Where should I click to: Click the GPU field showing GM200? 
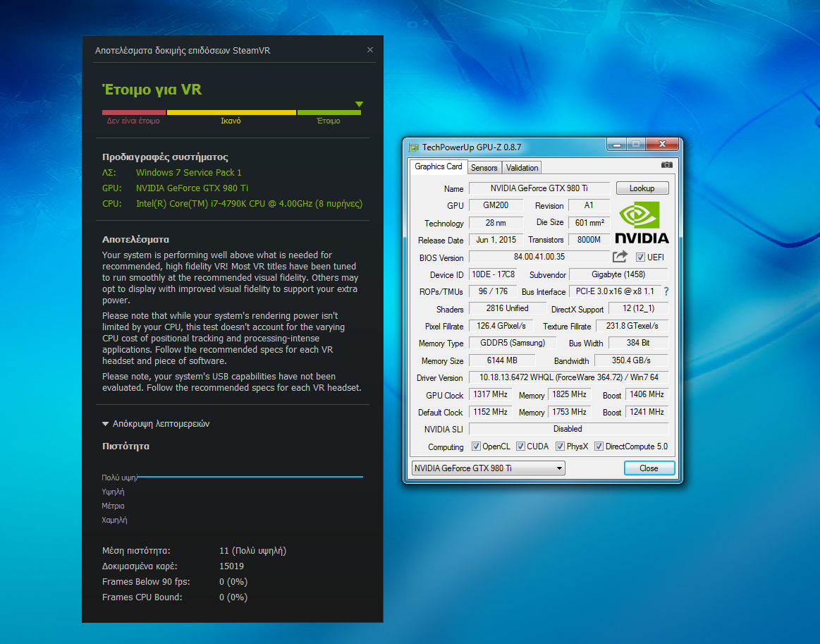[x=496, y=205]
